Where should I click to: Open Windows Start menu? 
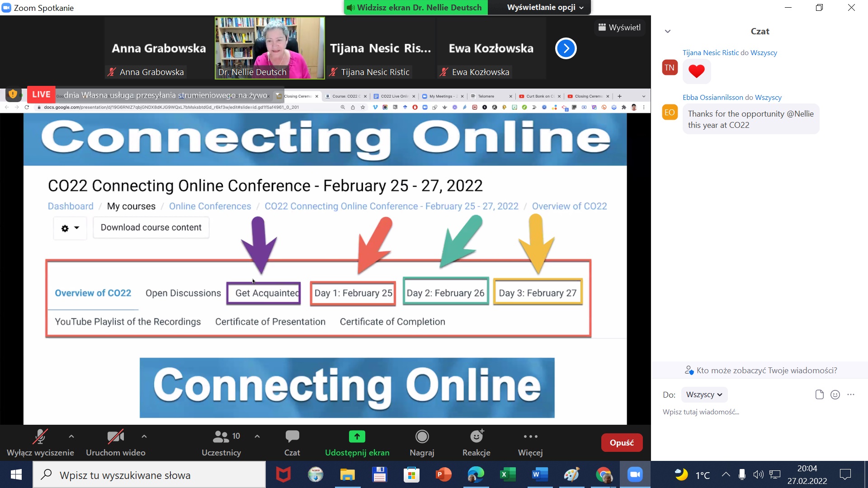[16, 475]
